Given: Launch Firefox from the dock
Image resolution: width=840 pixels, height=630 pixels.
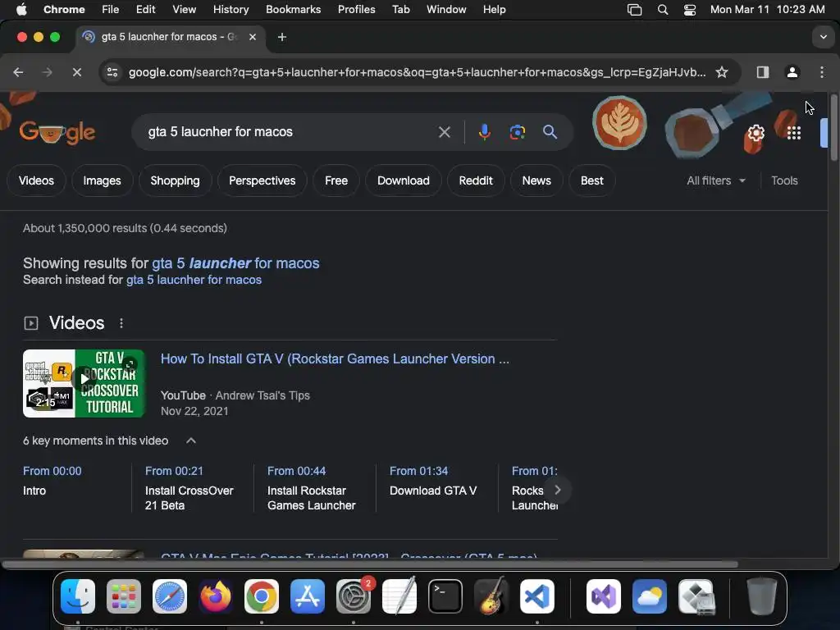Looking at the screenshot, I should tap(216, 596).
